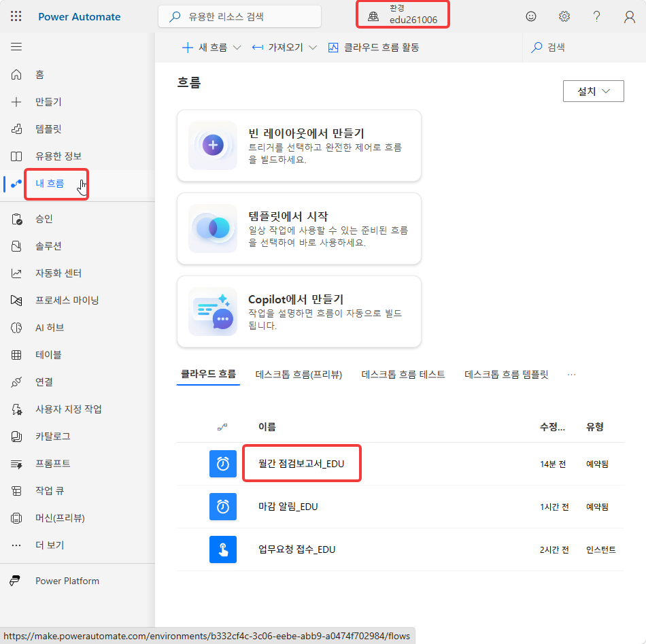The height and width of the screenshot is (644, 646).
Task: Click the 유용한 리소스 검색 search box
Action: click(x=240, y=16)
